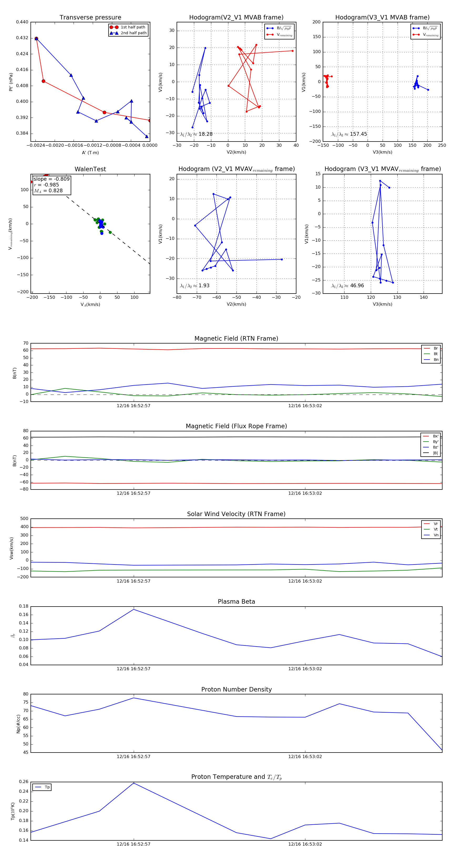Screen dimensions: 473x868
Task: Select the Bt legend entry
Action: (431, 354)
